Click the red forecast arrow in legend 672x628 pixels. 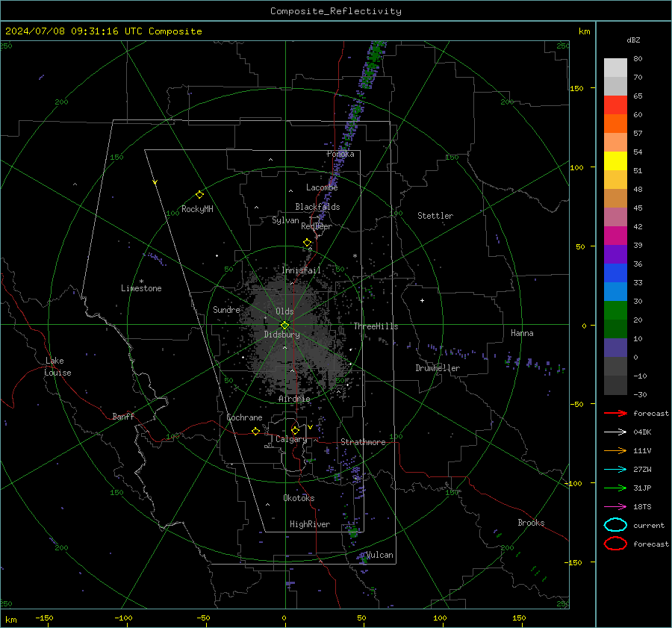click(615, 413)
